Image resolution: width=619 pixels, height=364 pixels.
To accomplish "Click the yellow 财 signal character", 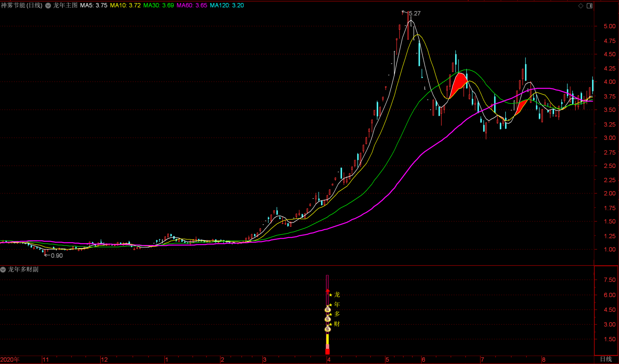I will coord(337,324).
